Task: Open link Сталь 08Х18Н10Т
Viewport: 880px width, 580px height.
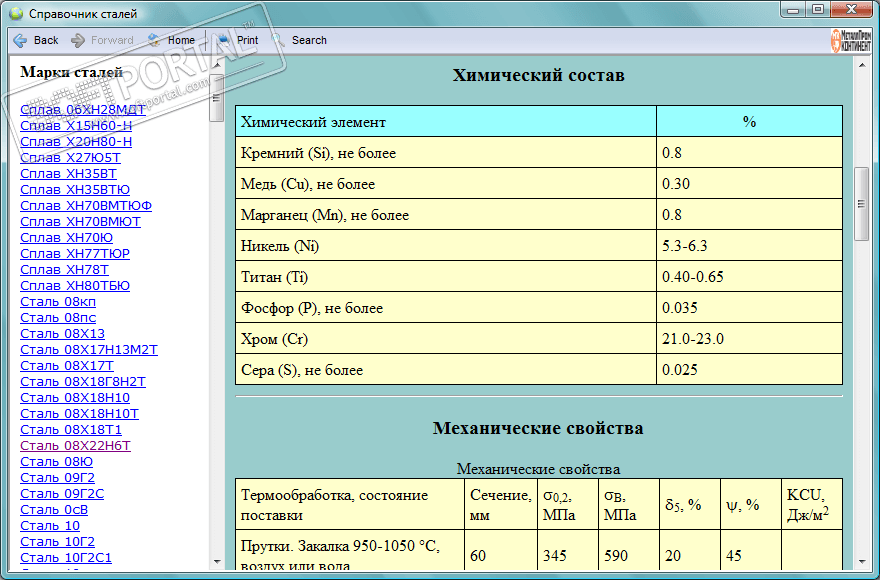Action: coord(80,413)
